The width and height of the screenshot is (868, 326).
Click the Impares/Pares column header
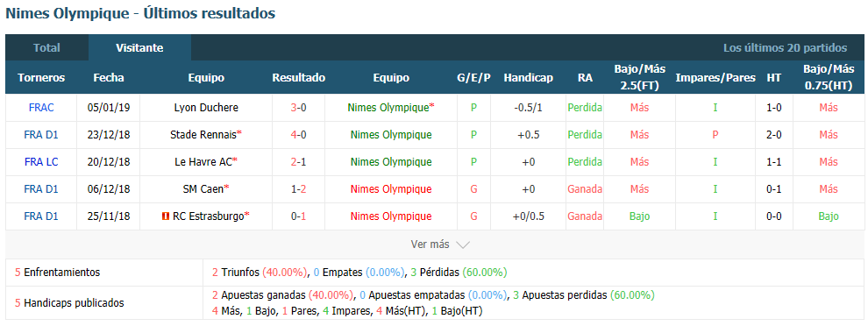pyautogui.click(x=715, y=77)
